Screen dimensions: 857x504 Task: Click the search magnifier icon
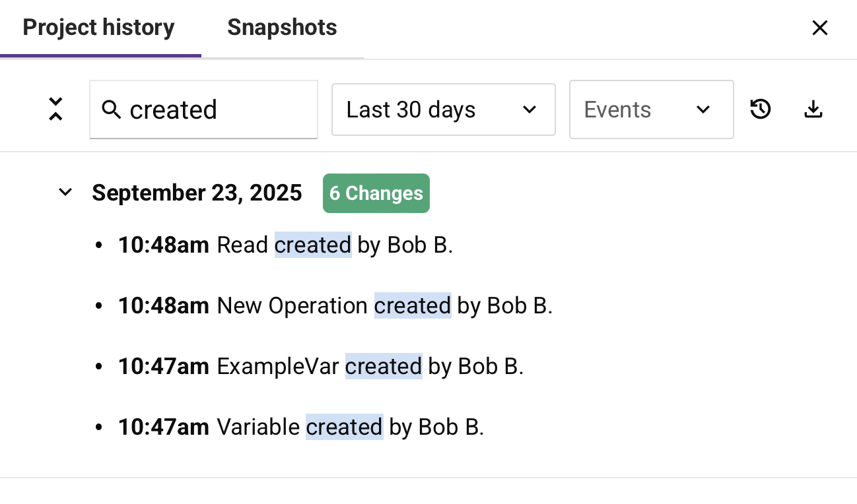pos(112,110)
